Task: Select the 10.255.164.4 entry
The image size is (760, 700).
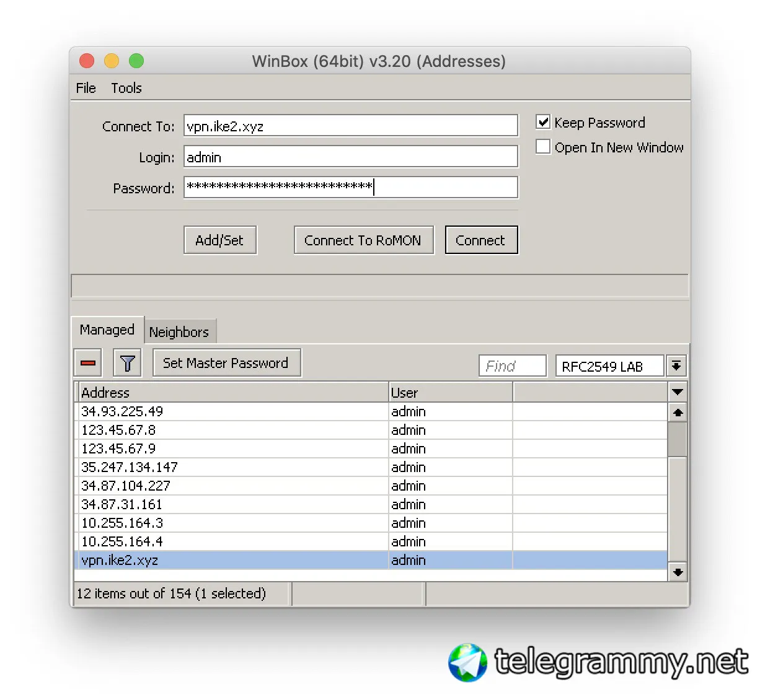Action: tap(371, 541)
